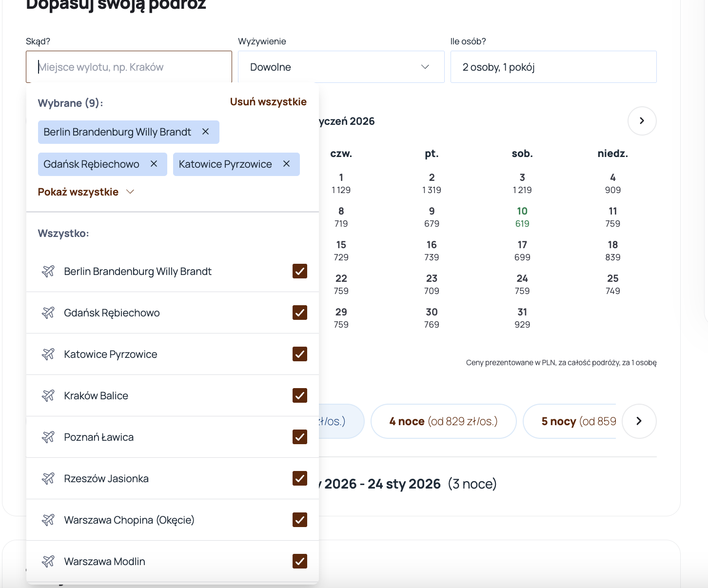Deselect Warszawa Chopina (Okęcie) checkbox
The image size is (708, 588).
pyautogui.click(x=299, y=520)
